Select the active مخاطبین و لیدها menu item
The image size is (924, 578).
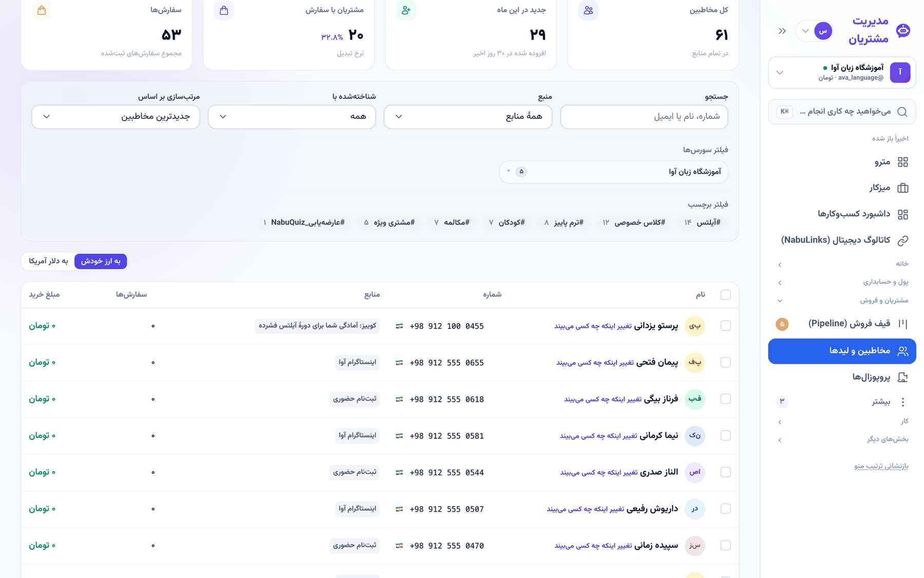[x=842, y=351]
